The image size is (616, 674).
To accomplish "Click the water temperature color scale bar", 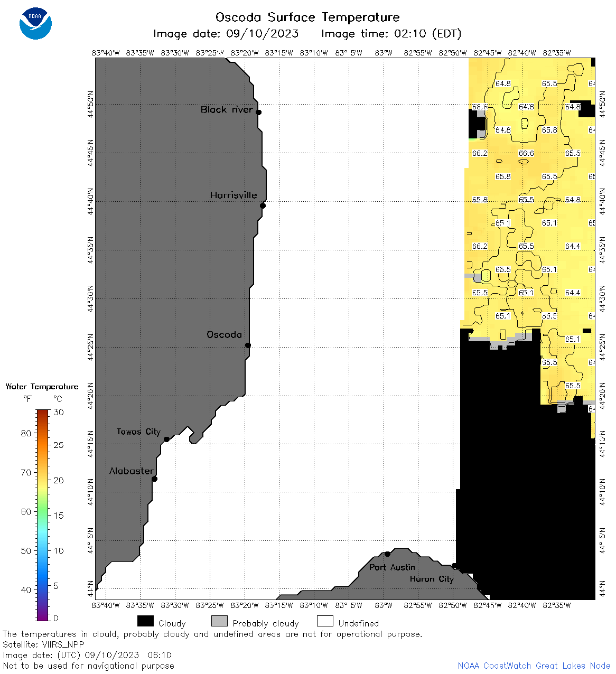I will (43, 515).
